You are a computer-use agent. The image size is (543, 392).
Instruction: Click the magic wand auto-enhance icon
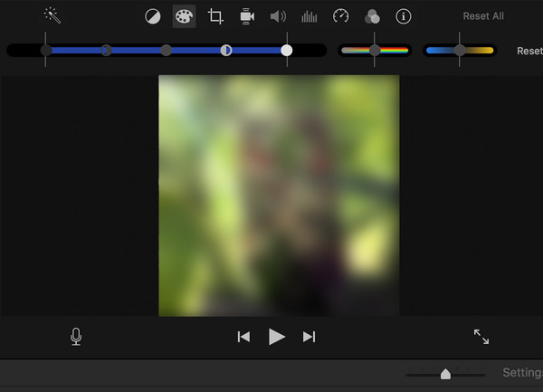[52, 15]
